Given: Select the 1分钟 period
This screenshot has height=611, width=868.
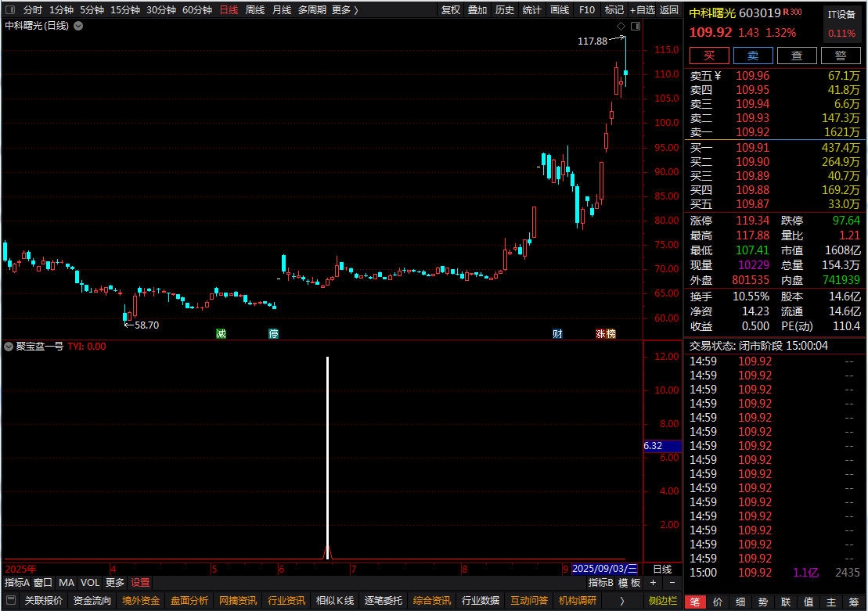Looking at the screenshot, I should click(61, 10).
